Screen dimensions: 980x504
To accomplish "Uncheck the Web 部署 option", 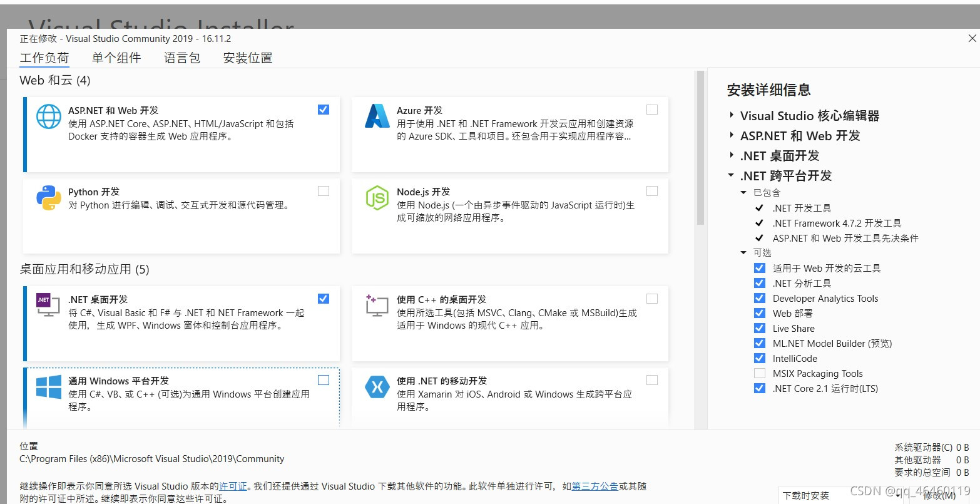I will click(x=760, y=313).
